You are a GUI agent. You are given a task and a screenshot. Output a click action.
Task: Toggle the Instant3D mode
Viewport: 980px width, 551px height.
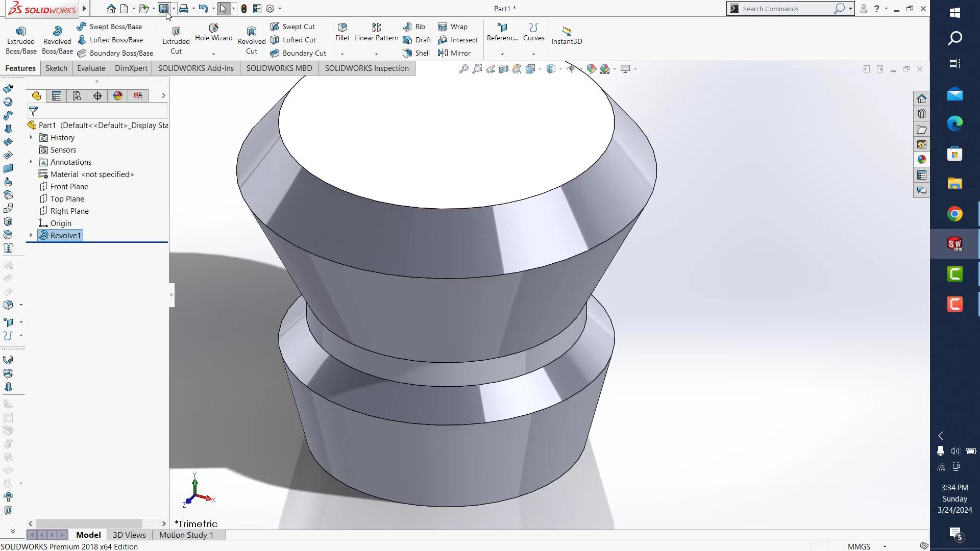click(x=567, y=36)
